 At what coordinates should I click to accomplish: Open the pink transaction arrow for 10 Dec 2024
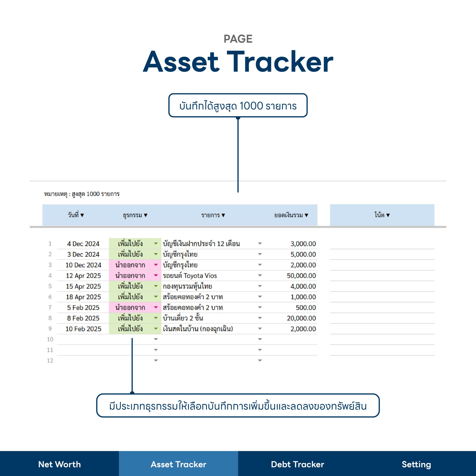(x=156, y=265)
